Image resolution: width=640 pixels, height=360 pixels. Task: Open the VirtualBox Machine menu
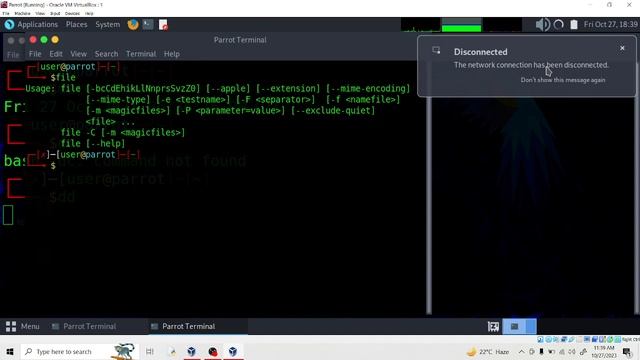point(22,13)
